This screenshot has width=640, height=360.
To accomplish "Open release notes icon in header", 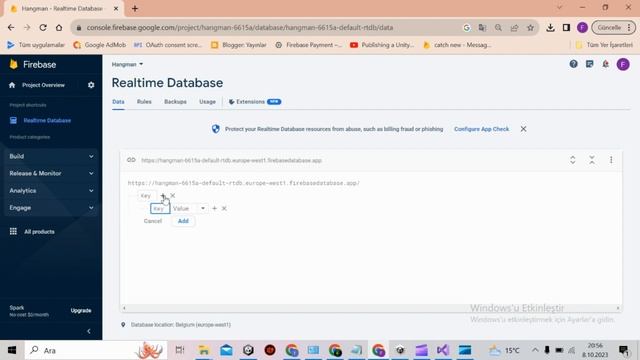I will coord(589,64).
